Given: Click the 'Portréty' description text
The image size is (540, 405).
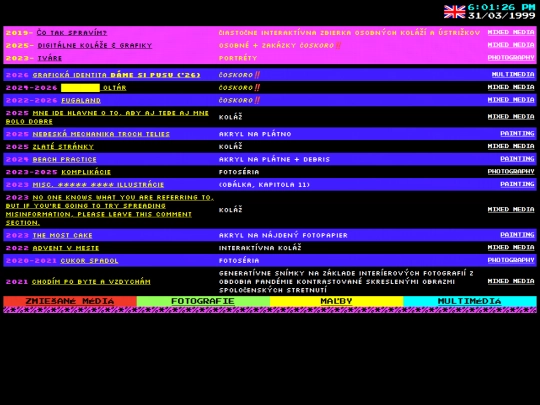Looking at the screenshot, I should pos(238,58).
